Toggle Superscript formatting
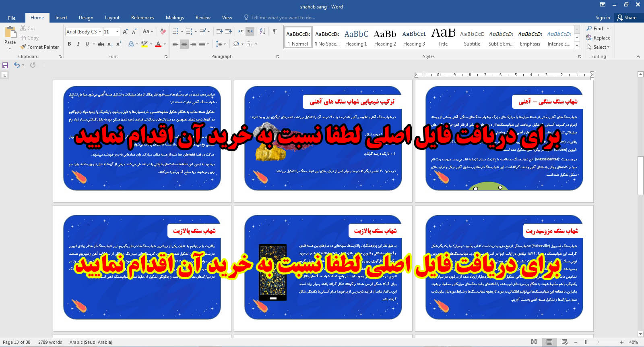 (119, 44)
